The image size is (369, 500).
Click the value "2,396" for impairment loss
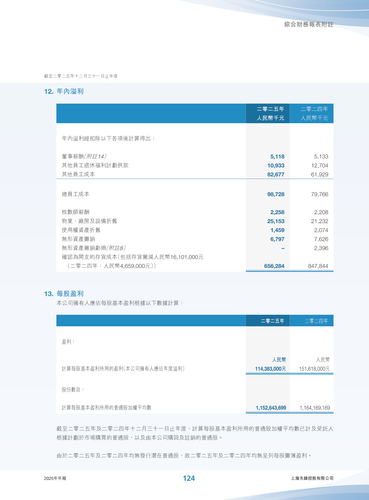(x=321, y=248)
